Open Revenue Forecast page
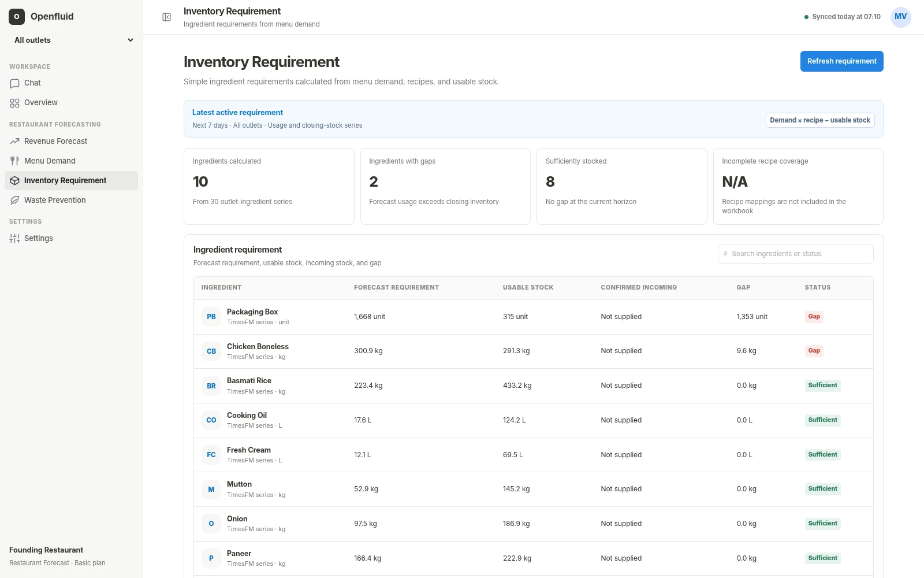This screenshot has width=924, height=578. point(72,142)
